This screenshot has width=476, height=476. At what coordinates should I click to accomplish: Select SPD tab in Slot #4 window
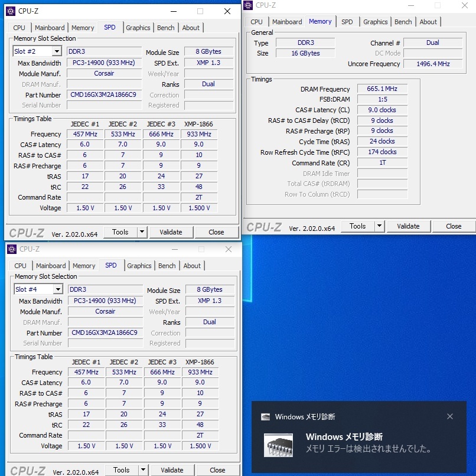click(111, 265)
